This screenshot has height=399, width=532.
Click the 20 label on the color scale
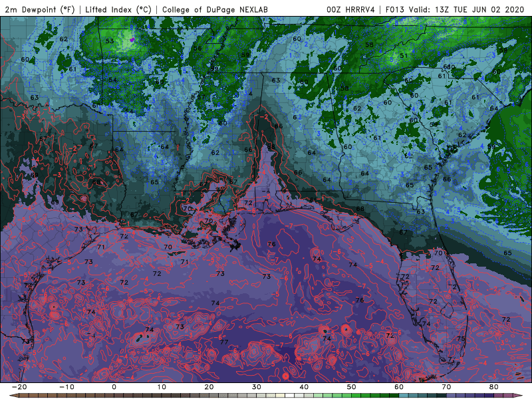click(x=209, y=387)
